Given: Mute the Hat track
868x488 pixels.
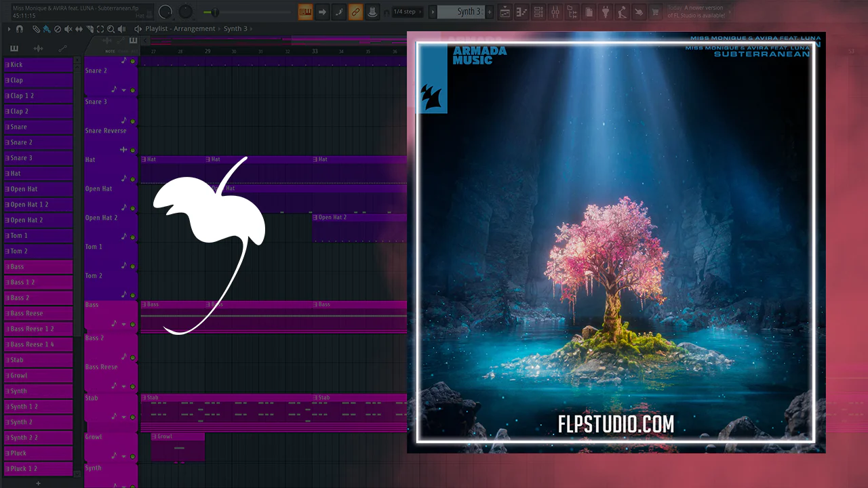Looking at the screenshot, I should (133, 179).
